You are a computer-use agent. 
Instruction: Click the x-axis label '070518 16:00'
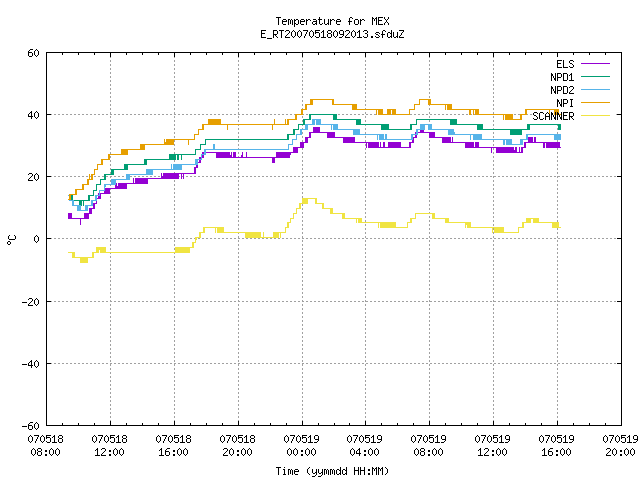tap(173, 446)
